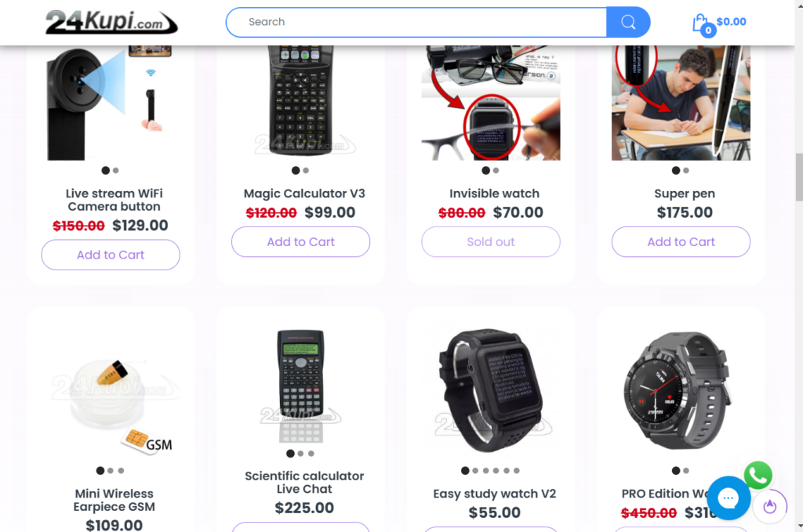This screenshot has height=532, width=803.
Task: Select second image dot for Magic Calculator V3
Action: (306, 170)
